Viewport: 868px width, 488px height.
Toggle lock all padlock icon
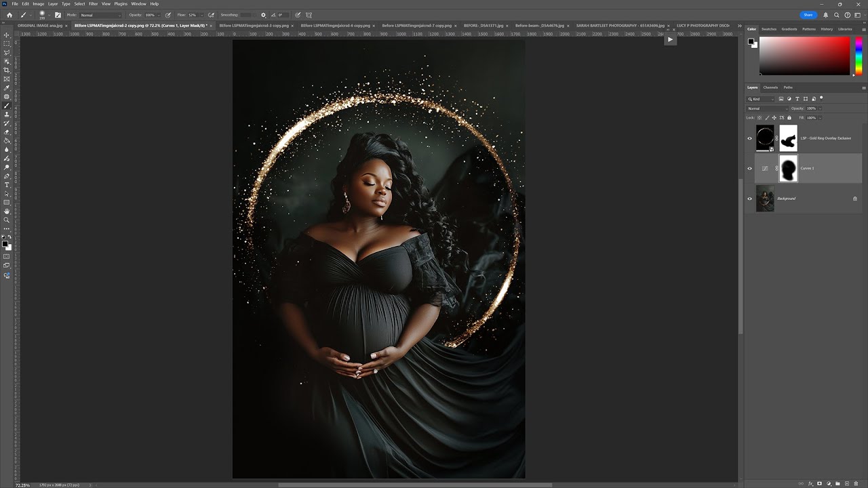pos(789,118)
